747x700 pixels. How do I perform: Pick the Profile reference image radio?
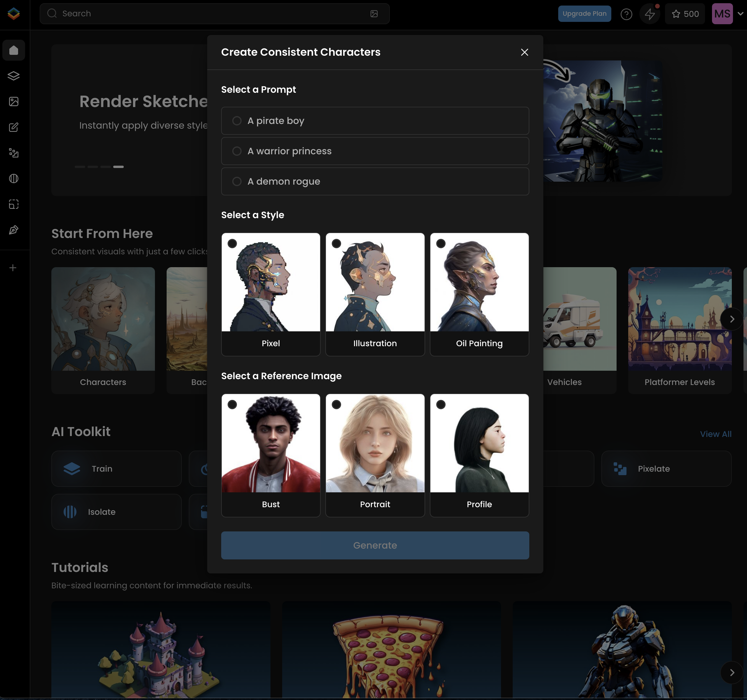click(x=441, y=405)
